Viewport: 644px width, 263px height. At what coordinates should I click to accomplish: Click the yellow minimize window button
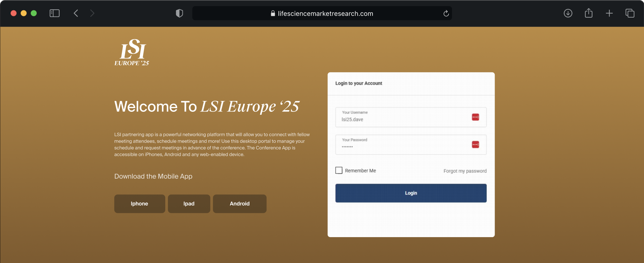coord(24,13)
